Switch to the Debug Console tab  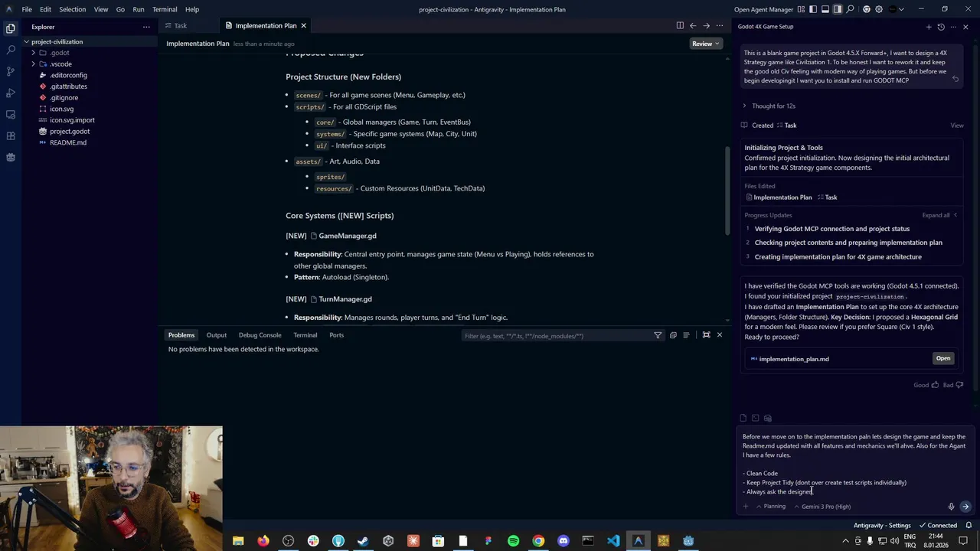tap(260, 335)
